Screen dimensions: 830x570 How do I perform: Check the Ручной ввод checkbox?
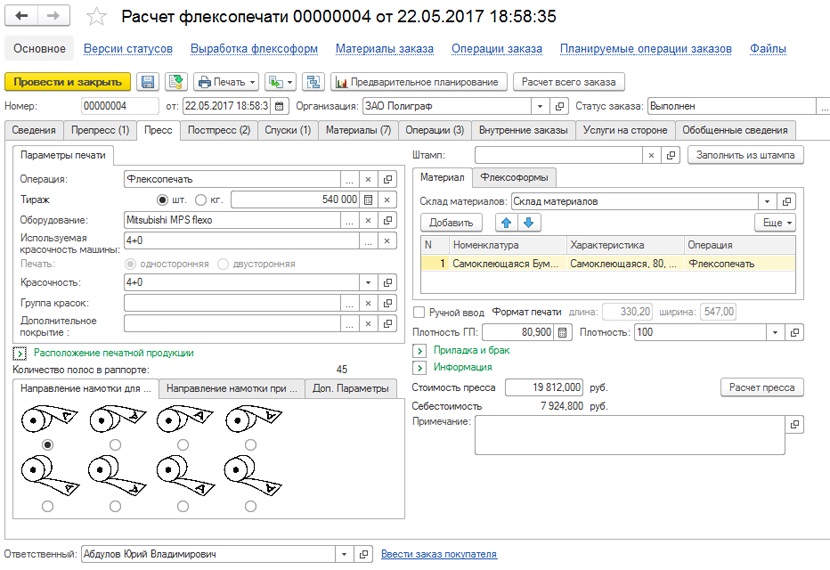click(419, 312)
